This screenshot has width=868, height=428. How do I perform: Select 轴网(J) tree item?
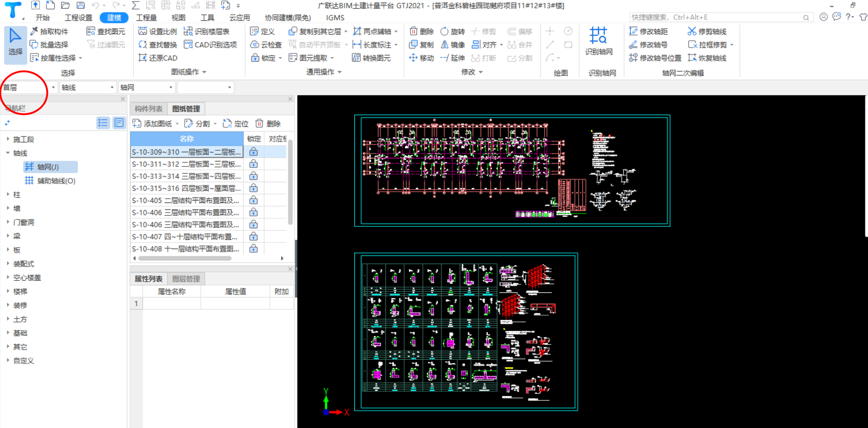pos(50,167)
